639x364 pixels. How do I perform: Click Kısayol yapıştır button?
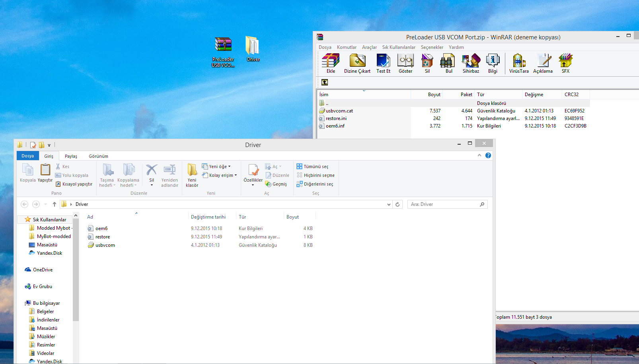click(x=74, y=184)
